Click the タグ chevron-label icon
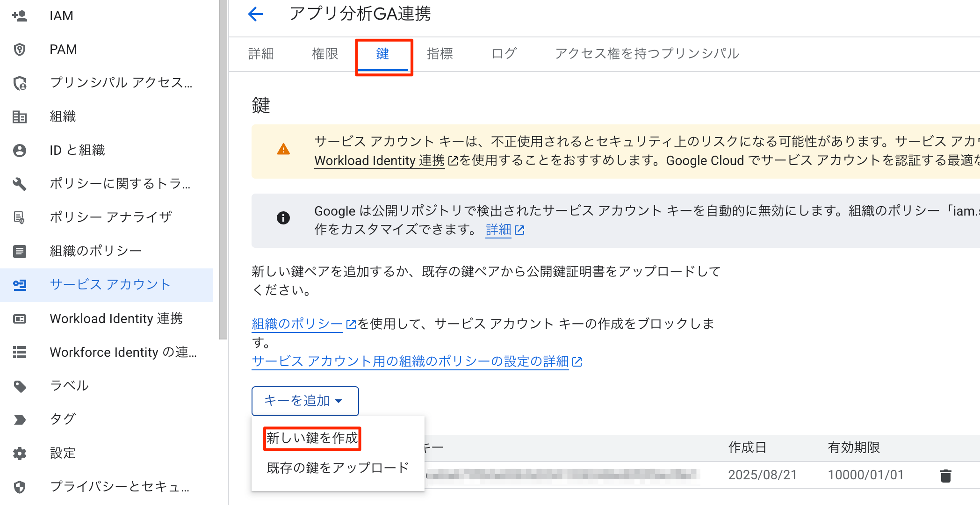This screenshot has height=505, width=980. 20,419
